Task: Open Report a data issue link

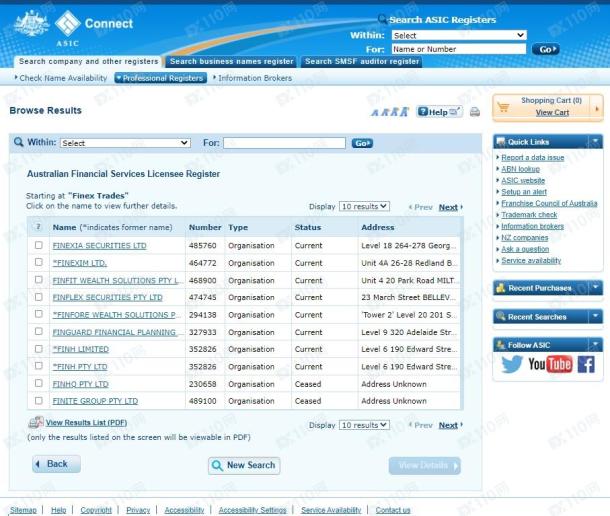Action: pyautogui.click(x=533, y=157)
